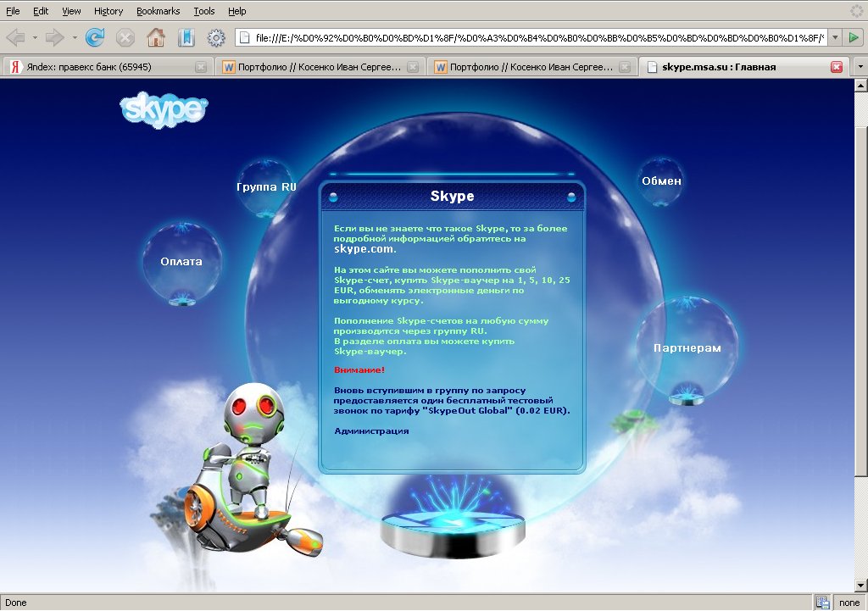Click the browser throbber icon top right
The width and height of the screenshot is (868, 611).
pyautogui.click(x=858, y=11)
